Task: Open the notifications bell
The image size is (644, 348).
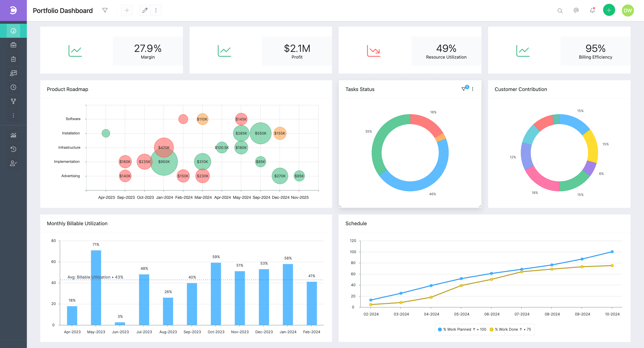Action: 592,10
